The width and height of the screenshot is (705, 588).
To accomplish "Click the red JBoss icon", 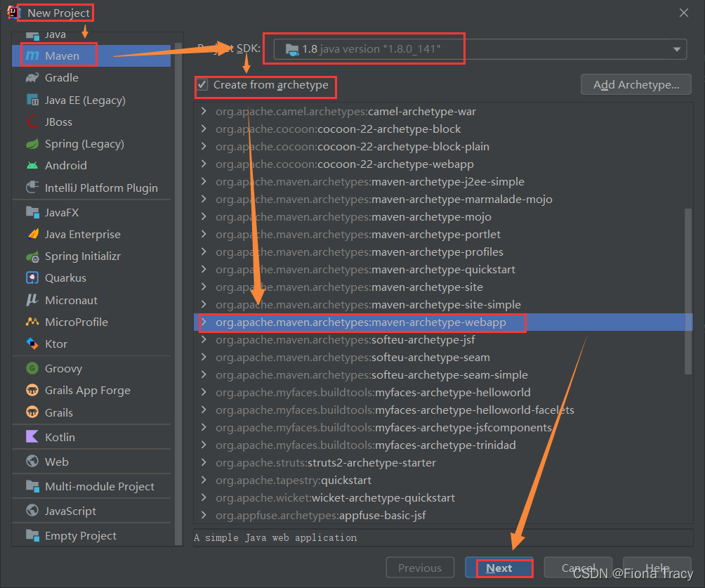I will 32,122.
